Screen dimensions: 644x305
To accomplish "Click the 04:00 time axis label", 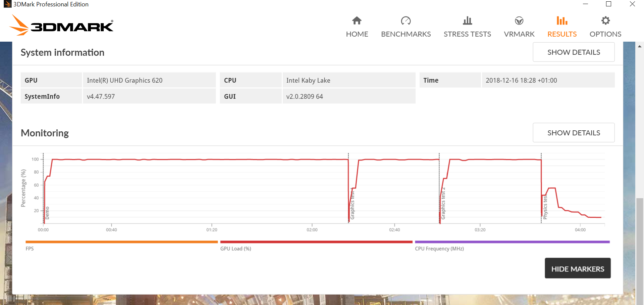I will tap(580, 230).
